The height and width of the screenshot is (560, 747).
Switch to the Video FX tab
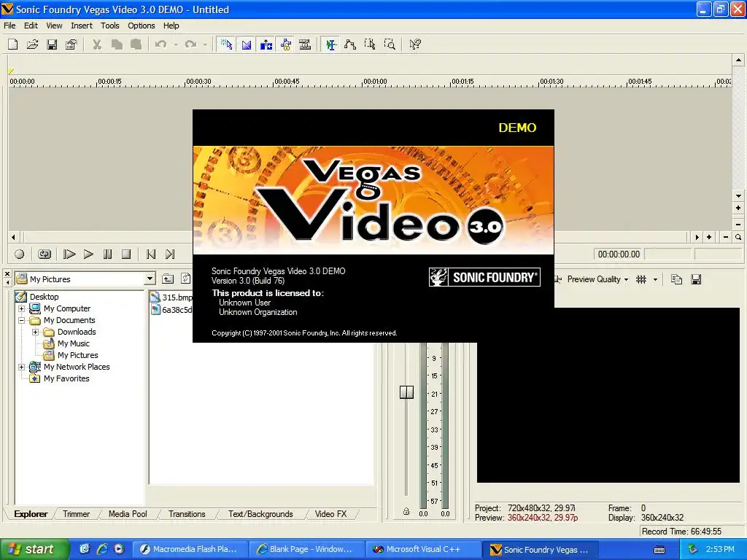coord(330,514)
